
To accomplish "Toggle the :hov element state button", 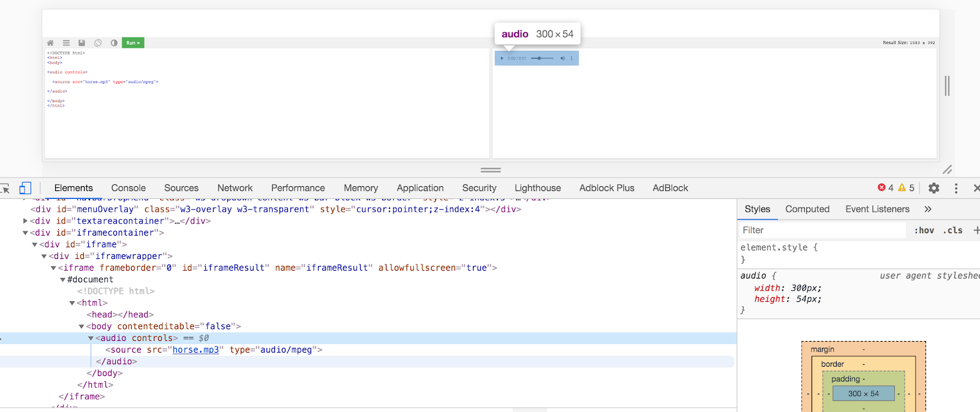I will point(924,230).
